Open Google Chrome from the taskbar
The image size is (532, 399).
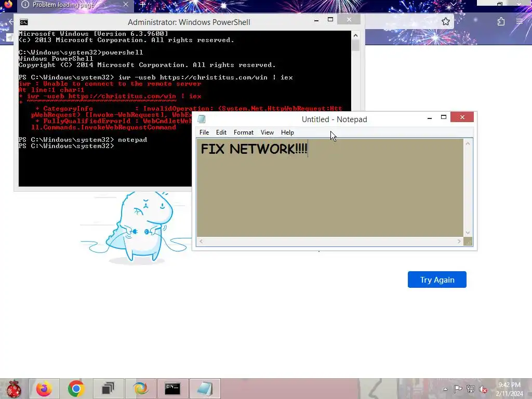pos(76,389)
